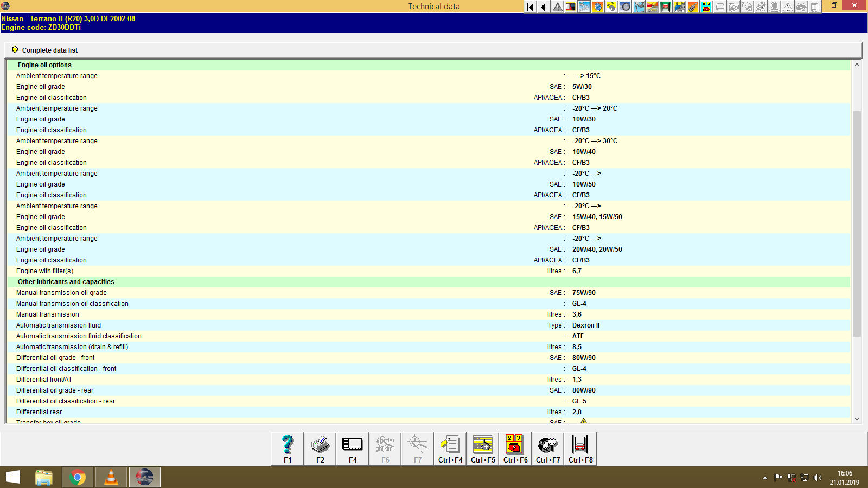
Task: Expand hidden icons in the system tray
Action: [765, 478]
